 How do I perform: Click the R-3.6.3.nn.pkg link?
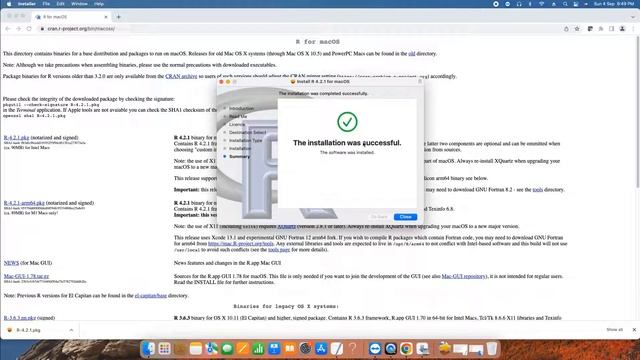[x=20, y=318]
